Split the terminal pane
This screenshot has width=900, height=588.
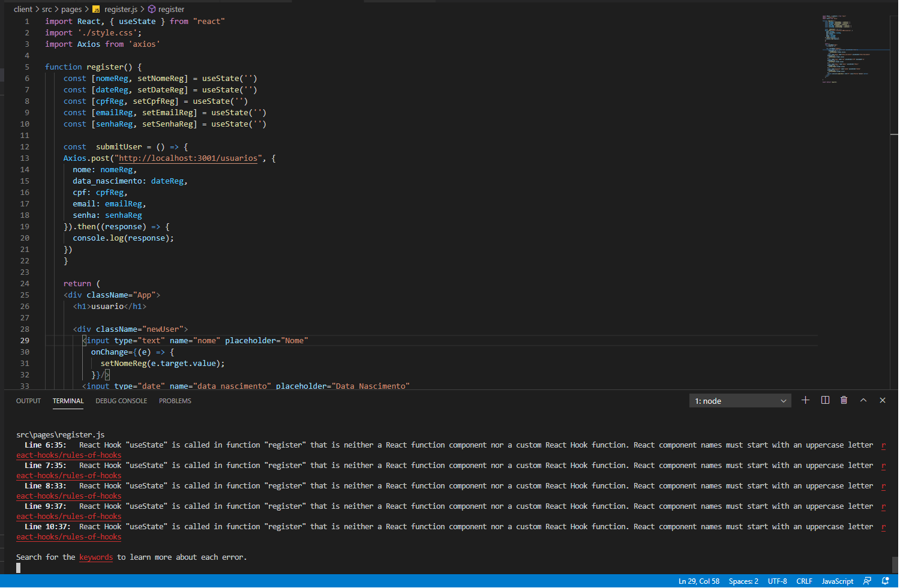pos(825,400)
